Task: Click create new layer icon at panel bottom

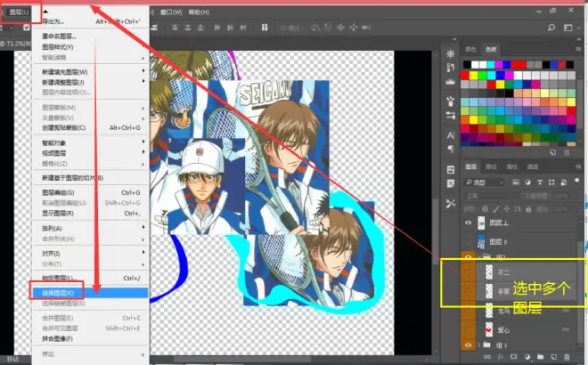Action: click(553, 357)
